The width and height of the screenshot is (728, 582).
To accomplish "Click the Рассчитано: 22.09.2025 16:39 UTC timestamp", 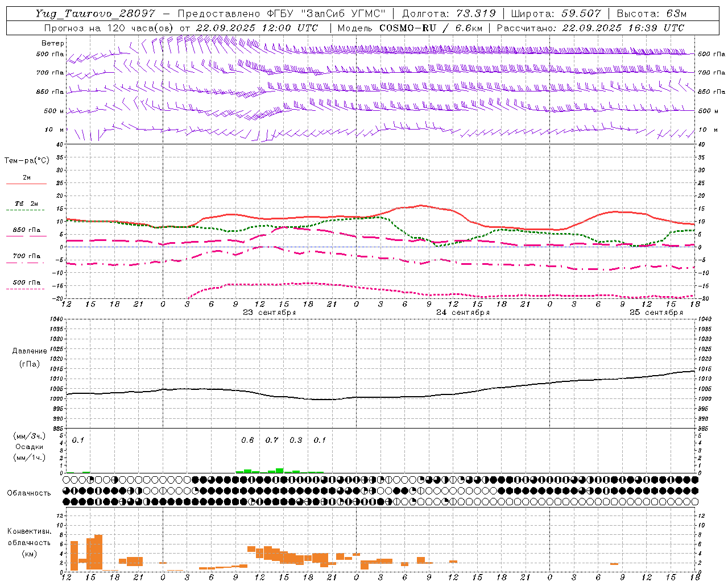I will [590, 28].
